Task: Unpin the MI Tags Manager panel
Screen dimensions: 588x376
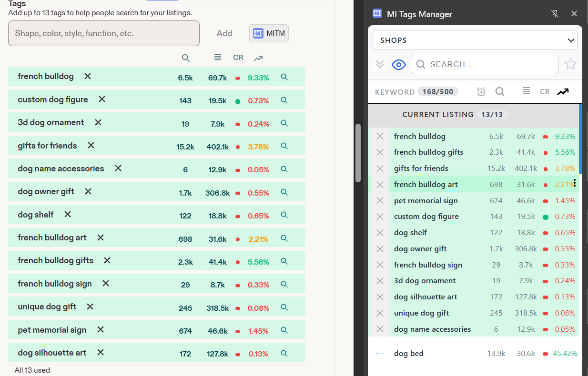Action: click(555, 14)
